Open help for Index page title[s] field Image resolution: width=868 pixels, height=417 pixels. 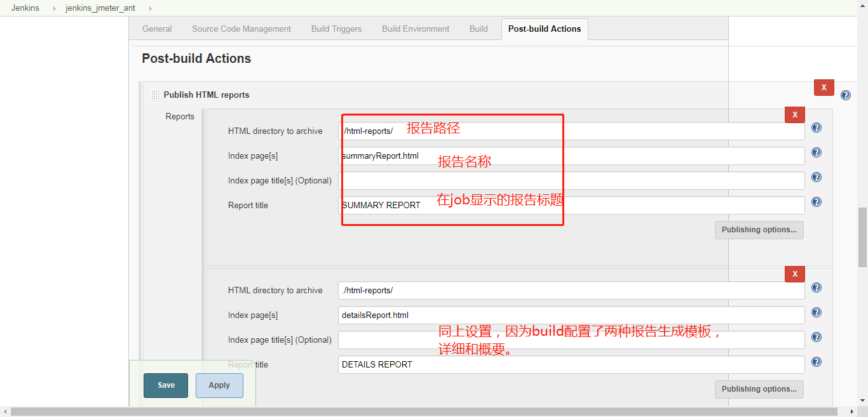coord(816,177)
